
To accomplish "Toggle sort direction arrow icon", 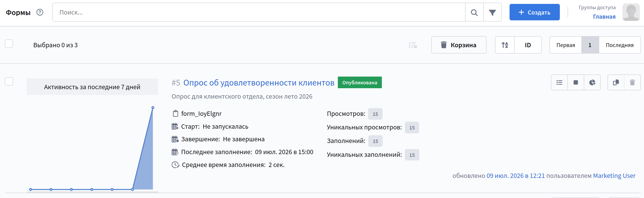I will pyautogui.click(x=505, y=45).
